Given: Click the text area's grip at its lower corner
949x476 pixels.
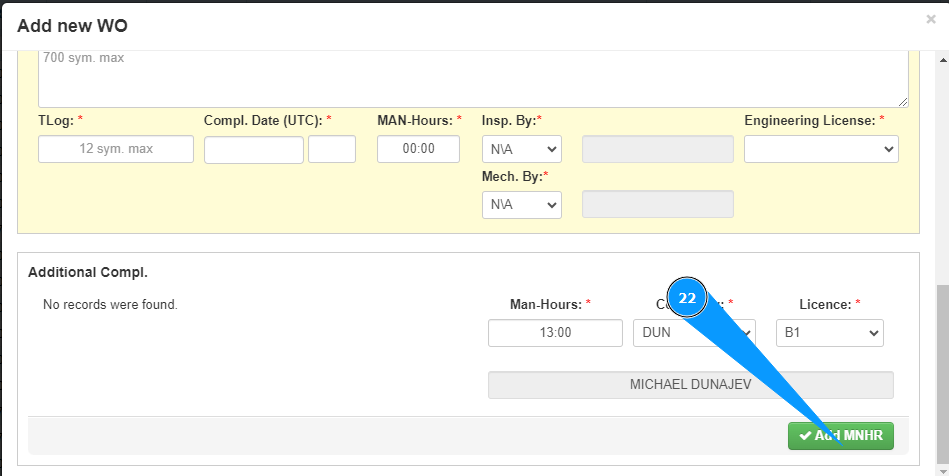Looking at the screenshot, I should (902, 102).
